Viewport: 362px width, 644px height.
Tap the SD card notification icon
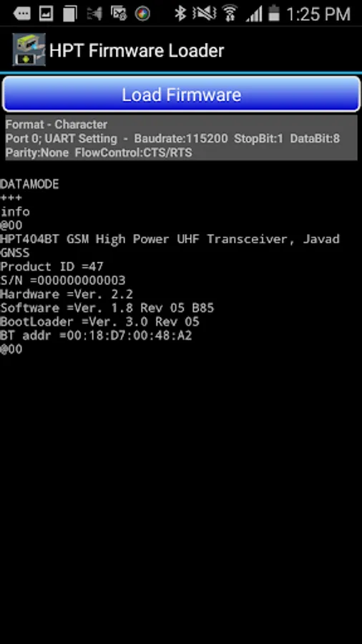pos(70,13)
